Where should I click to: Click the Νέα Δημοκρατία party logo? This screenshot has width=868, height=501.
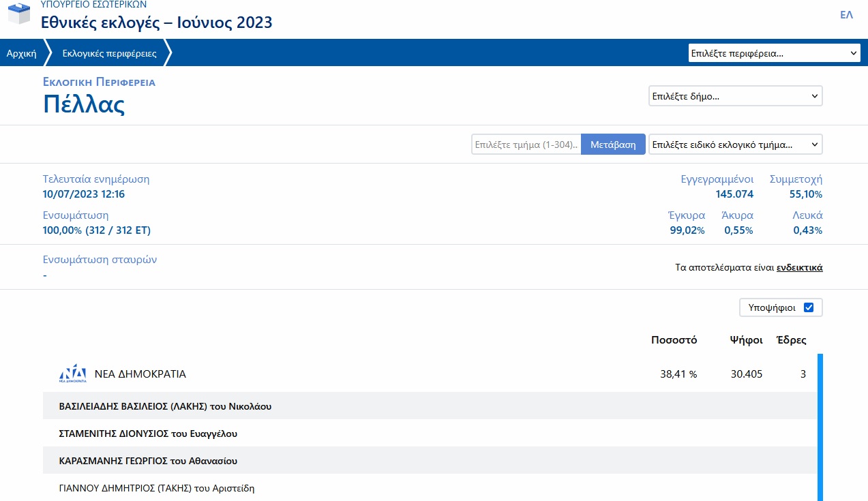[x=73, y=374]
